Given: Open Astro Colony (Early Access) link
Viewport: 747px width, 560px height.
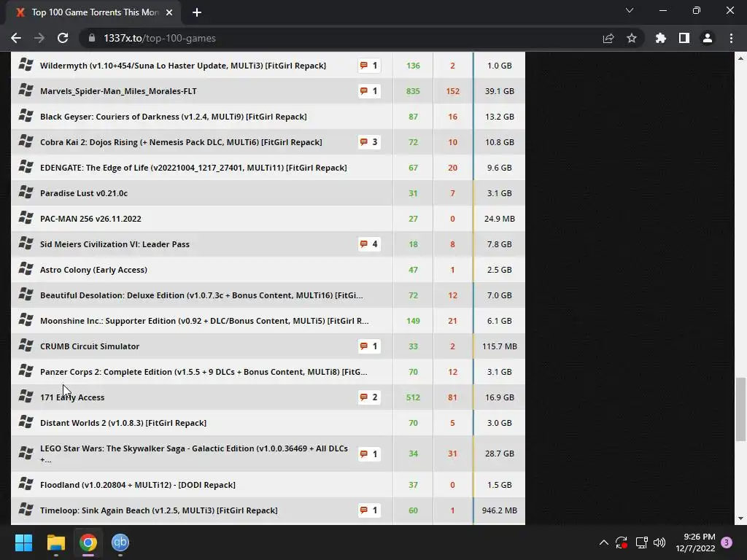Looking at the screenshot, I should click(x=93, y=270).
